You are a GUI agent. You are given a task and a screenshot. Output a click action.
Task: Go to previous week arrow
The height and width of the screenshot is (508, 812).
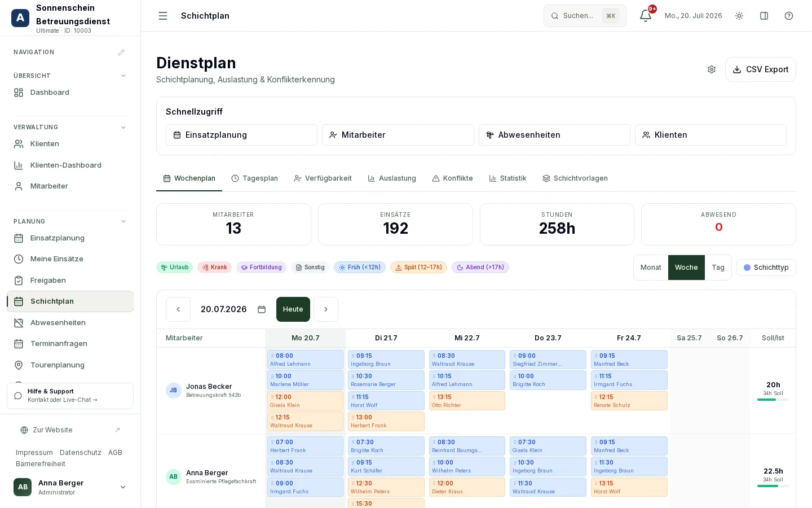coord(178,309)
